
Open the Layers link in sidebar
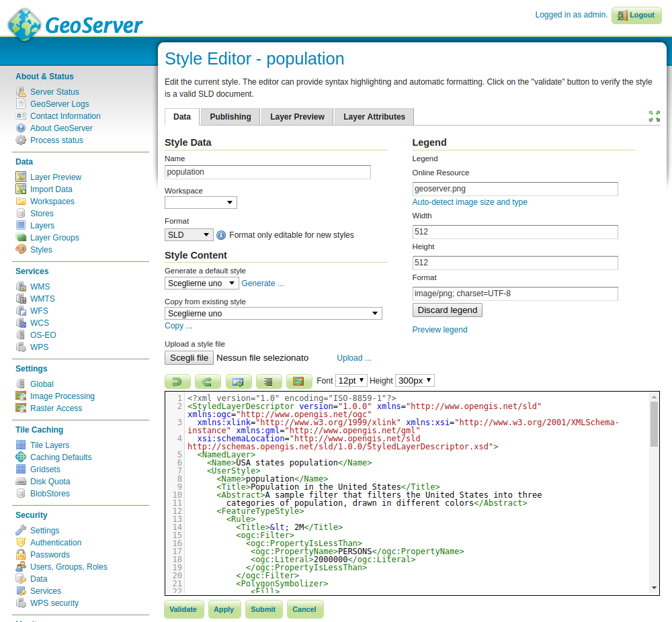tap(42, 225)
